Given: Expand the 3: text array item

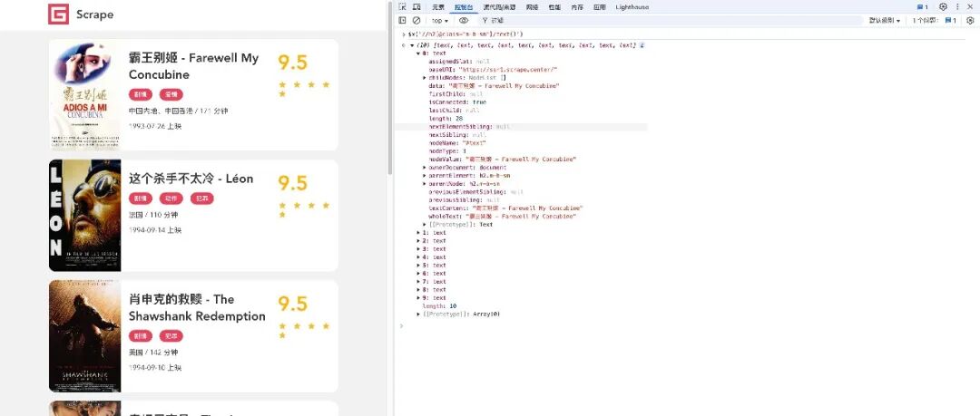Looking at the screenshot, I should tap(418, 248).
